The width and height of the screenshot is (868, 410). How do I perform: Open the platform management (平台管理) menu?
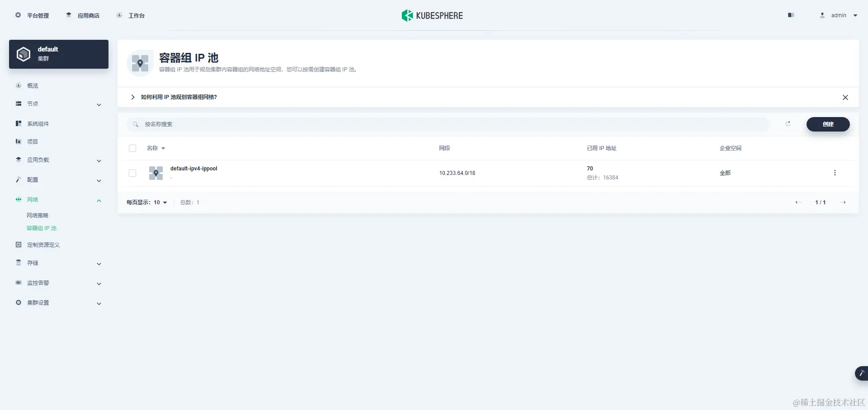(38, 15)
